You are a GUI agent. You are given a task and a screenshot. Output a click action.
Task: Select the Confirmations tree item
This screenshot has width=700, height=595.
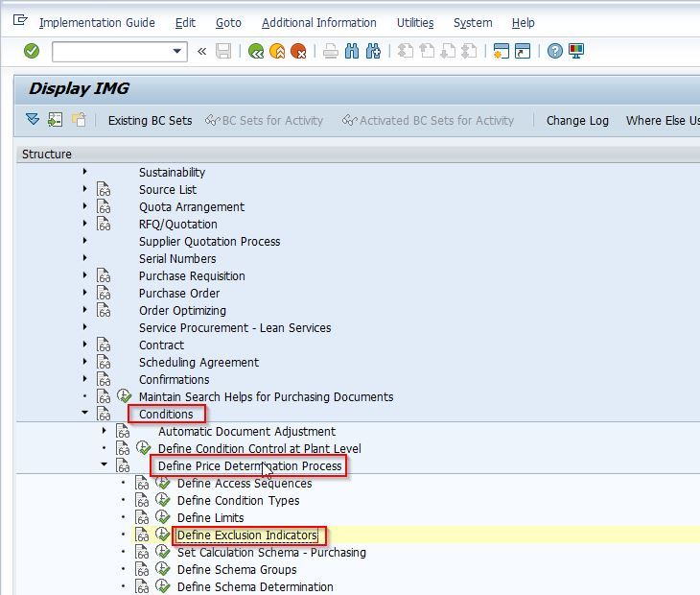(x=175, y=380)
